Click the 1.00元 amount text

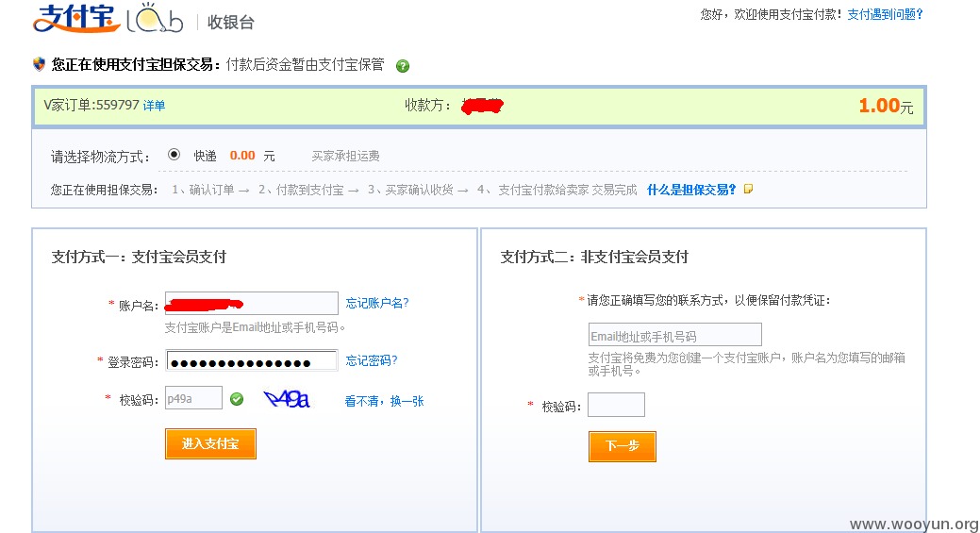[x=886, y=106]
